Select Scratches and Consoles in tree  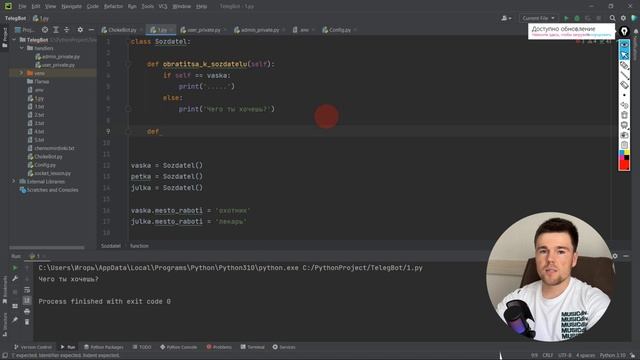click(x=49, y=190)
